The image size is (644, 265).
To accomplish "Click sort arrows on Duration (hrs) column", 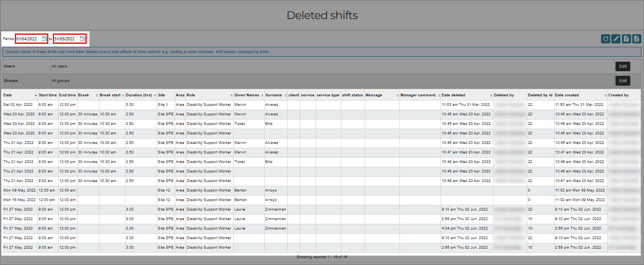I will click(155, 95).
